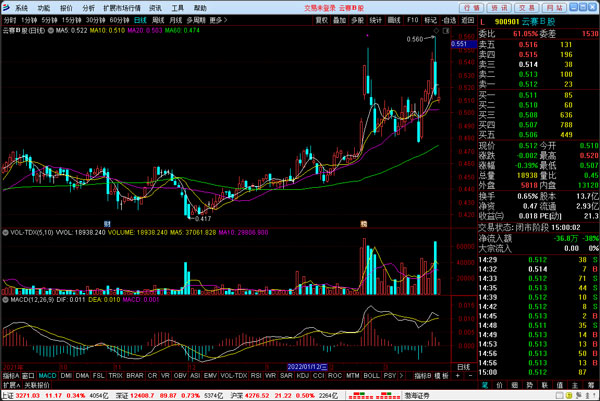Click the 统计 toolbar item
This screenshot has height=401, width=600.
coord(375,20)
